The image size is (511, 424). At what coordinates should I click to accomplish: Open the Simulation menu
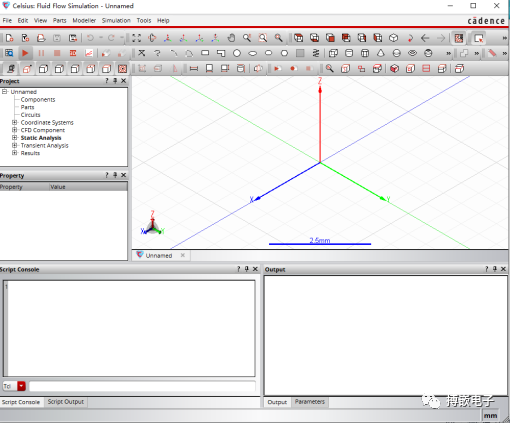(116, 20)
